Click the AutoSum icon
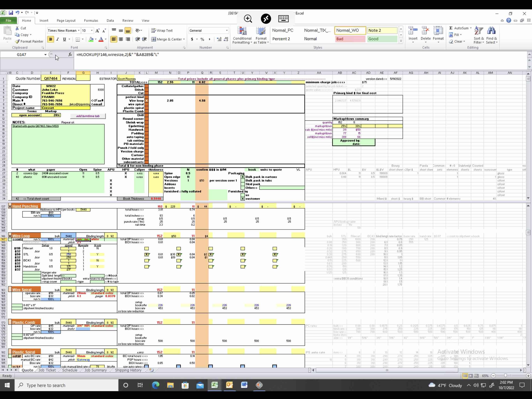This screenshot has height=399, width=532. click(x=451, y=28)
